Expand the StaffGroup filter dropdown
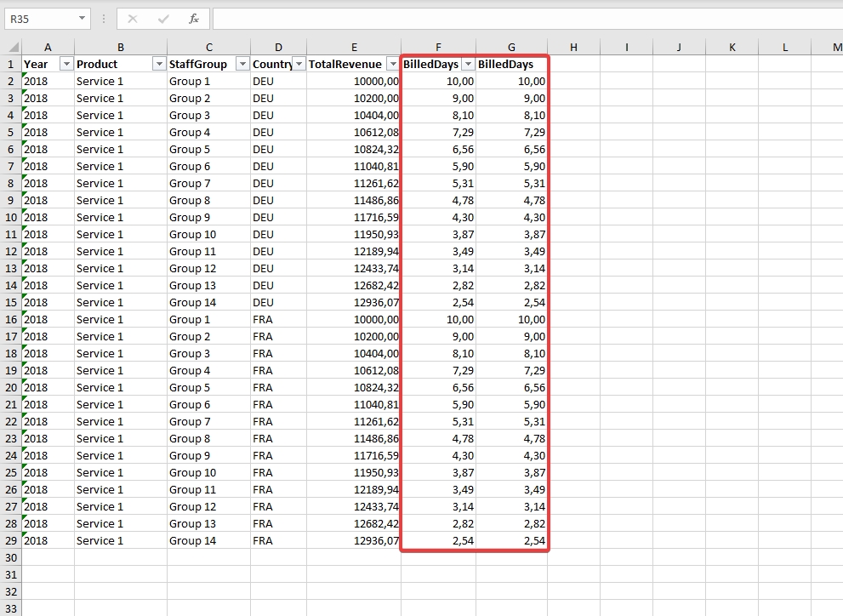 (x=242, y=65)
